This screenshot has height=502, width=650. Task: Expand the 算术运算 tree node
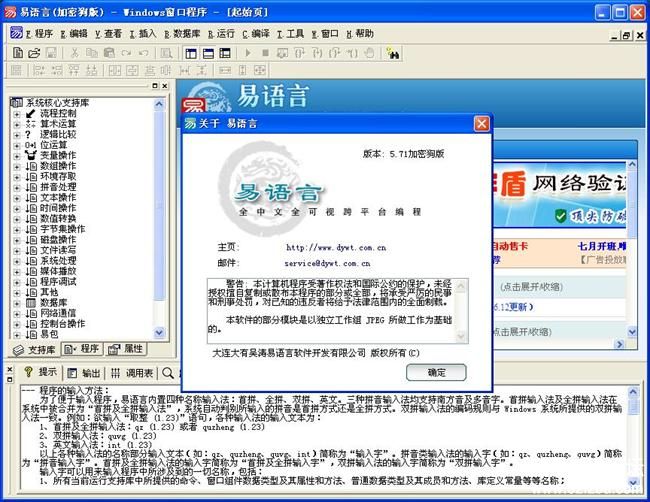coord(17,124)
